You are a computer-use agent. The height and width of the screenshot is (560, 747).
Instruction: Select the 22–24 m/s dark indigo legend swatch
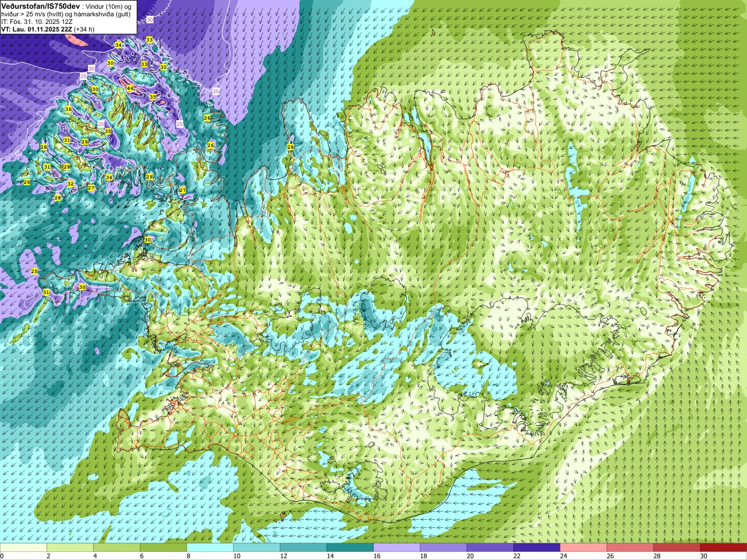click(537, 548)
